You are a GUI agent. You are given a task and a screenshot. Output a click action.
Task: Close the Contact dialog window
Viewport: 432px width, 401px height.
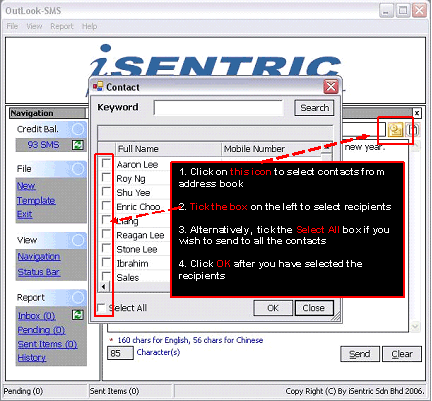coord(331,87)
